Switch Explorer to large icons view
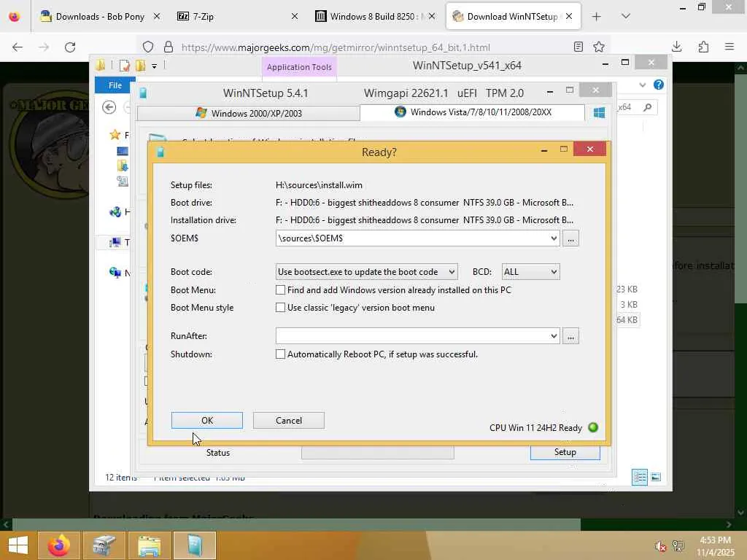 (656, 477)
